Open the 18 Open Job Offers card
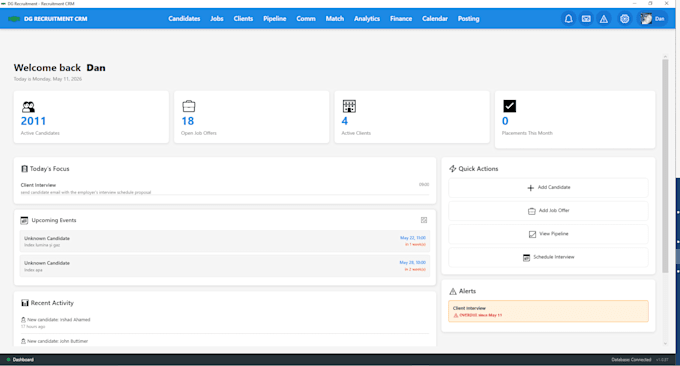Screen dimensions: 680x366 [x=252, y=117]
